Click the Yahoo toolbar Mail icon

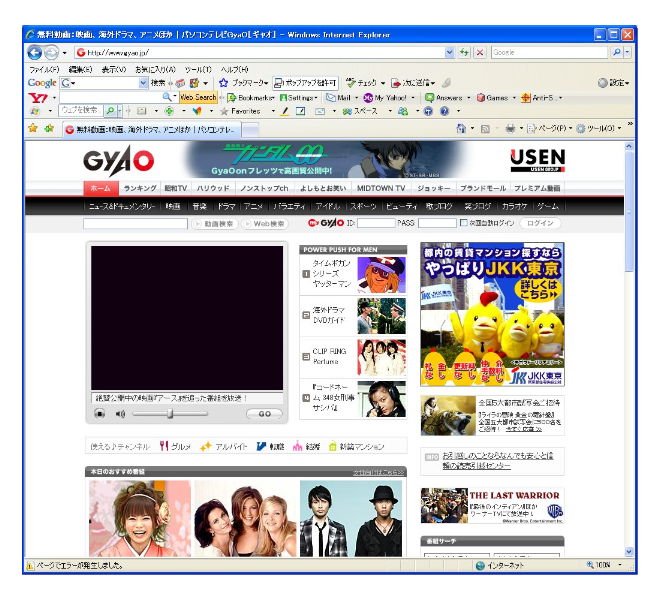point(332,98)
